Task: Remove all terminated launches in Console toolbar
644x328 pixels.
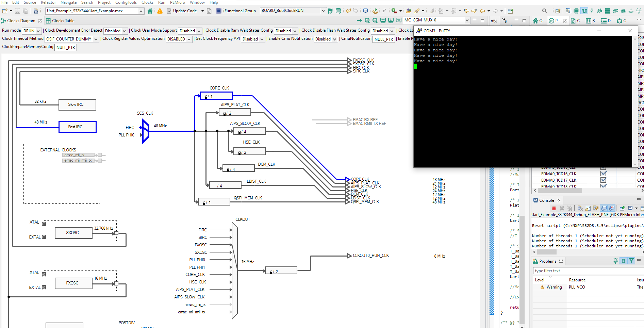Action: coord(570,208)
